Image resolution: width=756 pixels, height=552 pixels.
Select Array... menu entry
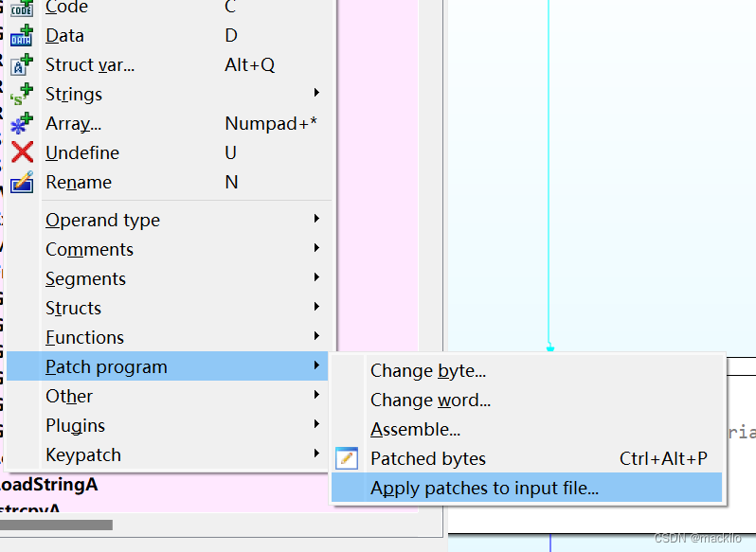(x=169, y=123)
